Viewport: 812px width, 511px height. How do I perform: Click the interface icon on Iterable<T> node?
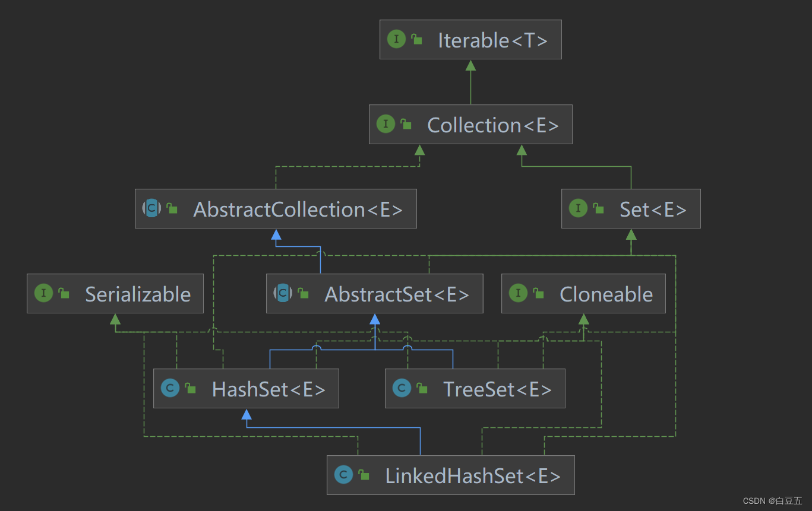(396, 39)
